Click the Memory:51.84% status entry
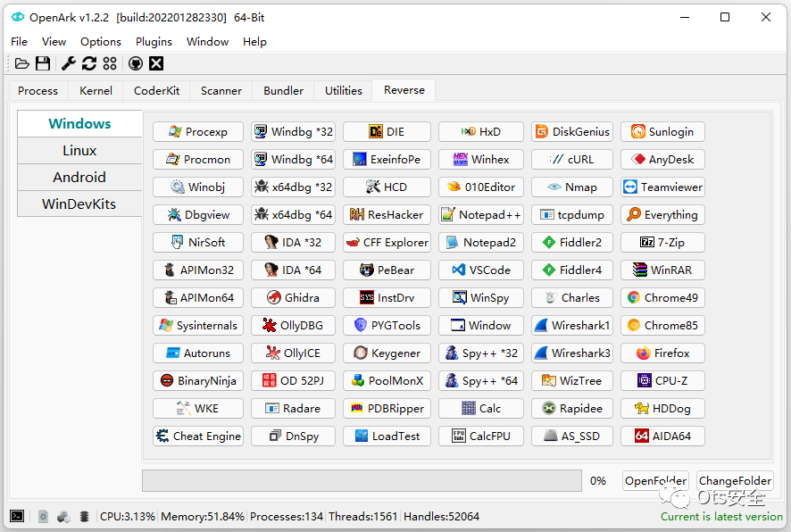 (x=203, y=516)
